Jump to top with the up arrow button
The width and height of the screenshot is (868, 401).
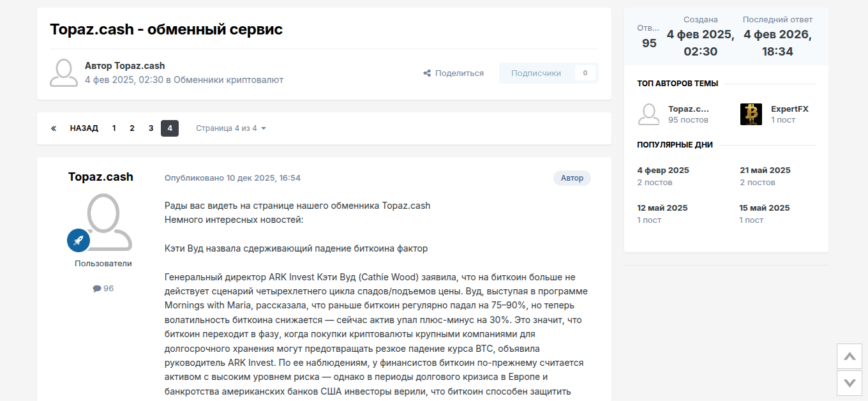point(849,356)
